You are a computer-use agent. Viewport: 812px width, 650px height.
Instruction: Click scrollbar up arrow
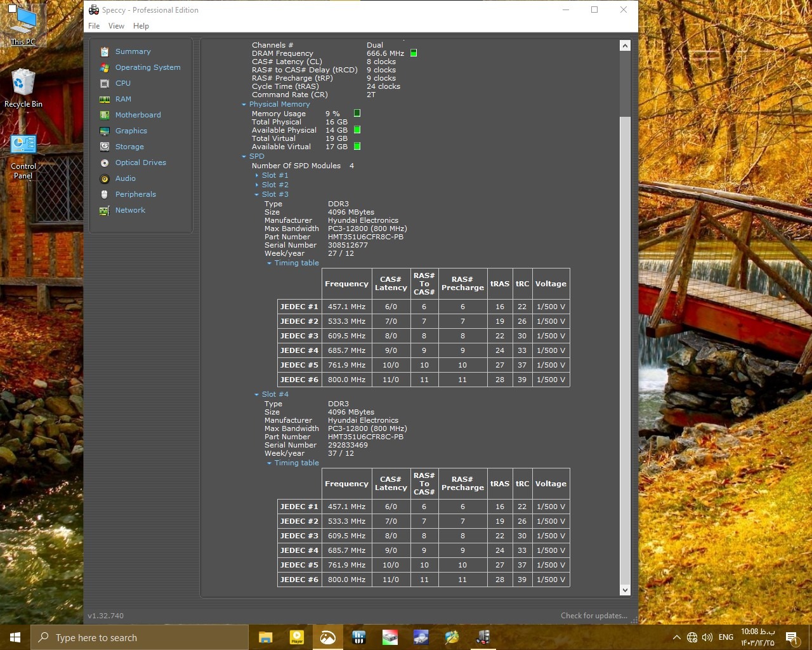[625, 46]
